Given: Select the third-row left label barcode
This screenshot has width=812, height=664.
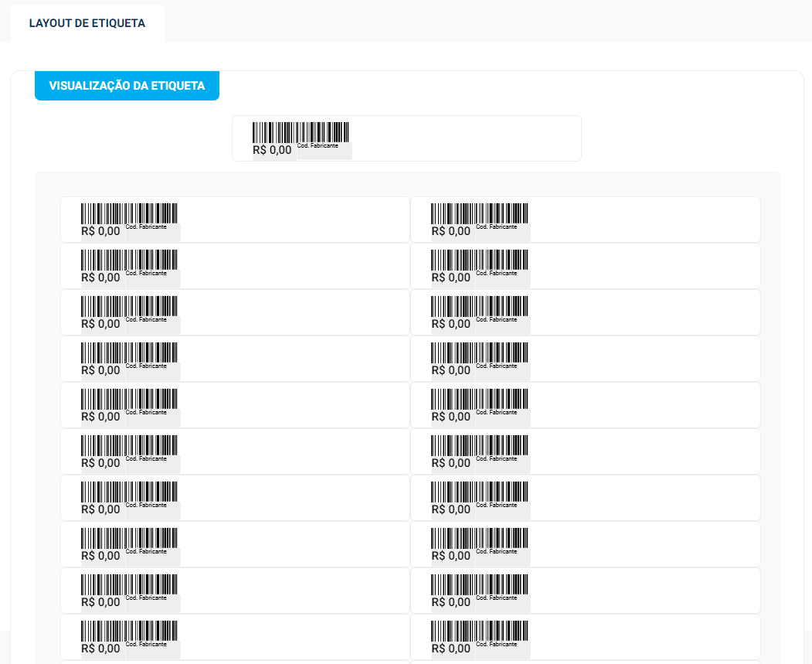Looking at the screenshot, I should point(129,305).
